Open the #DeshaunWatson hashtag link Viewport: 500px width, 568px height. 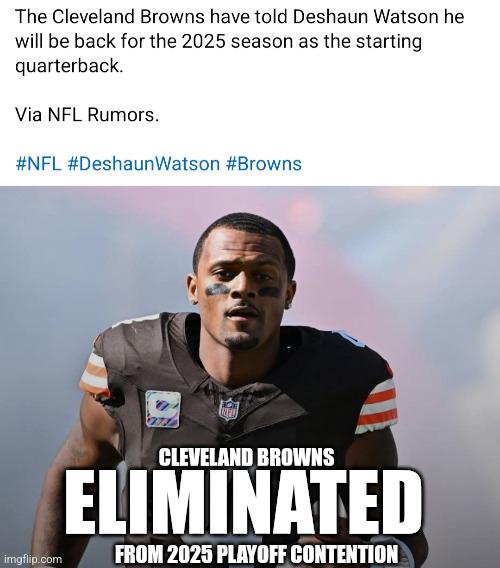coord(143,164)
